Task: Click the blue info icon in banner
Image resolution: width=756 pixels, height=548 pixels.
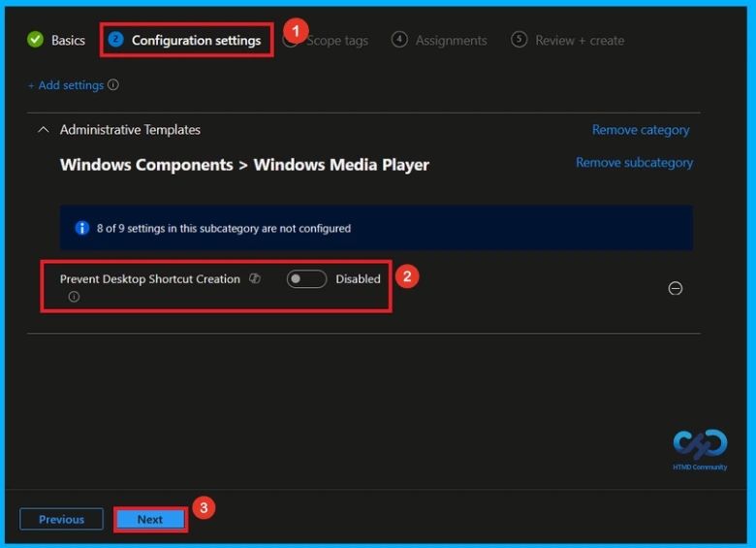Action: tap(82, 228)
